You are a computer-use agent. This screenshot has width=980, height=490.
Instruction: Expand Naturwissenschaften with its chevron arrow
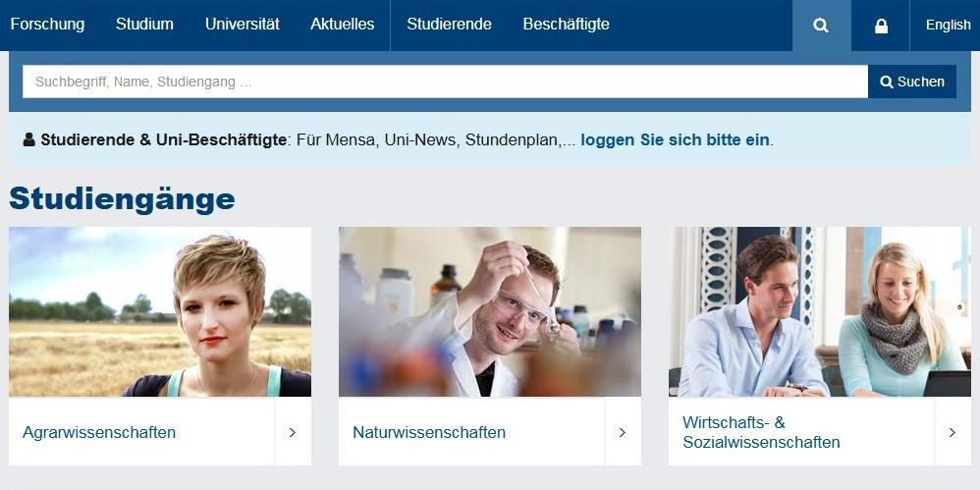pos(623,432)
